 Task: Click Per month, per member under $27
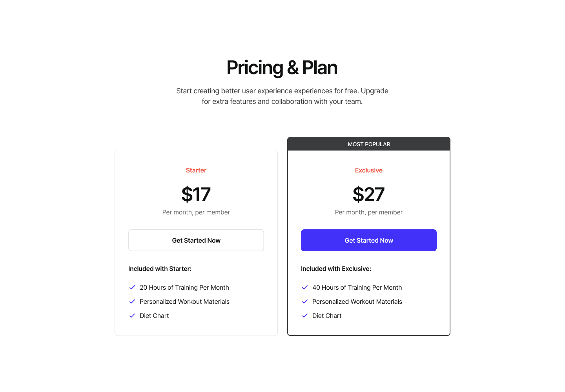[x=368, y=212]
